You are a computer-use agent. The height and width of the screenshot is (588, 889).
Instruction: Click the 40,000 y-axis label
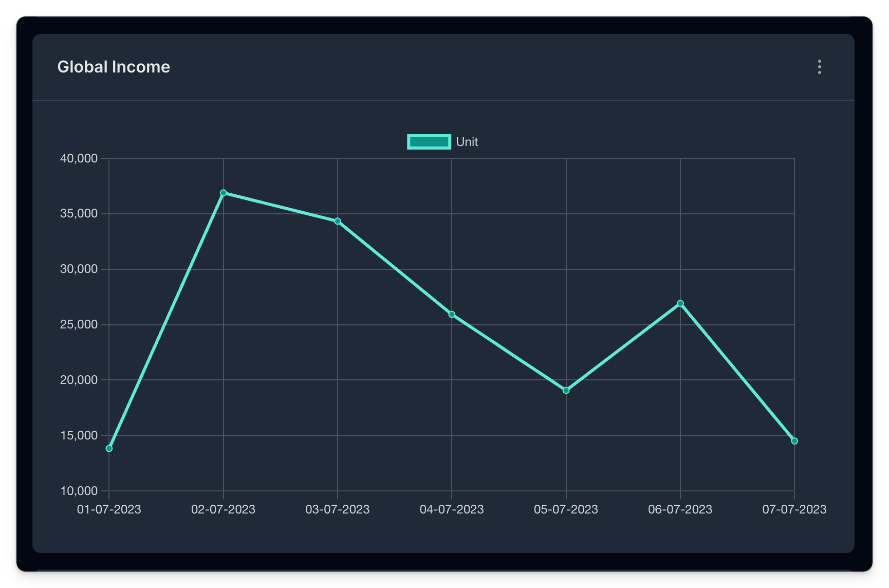79,158
